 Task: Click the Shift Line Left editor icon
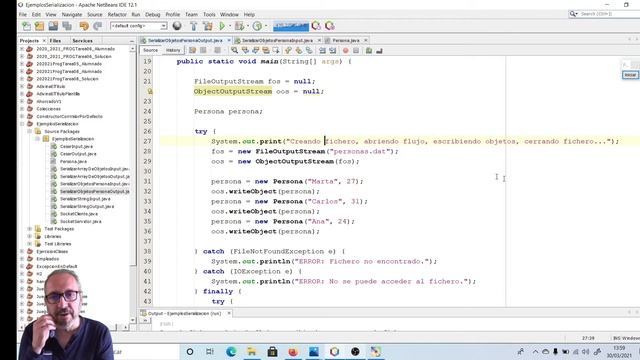click(x=322, y=51)
